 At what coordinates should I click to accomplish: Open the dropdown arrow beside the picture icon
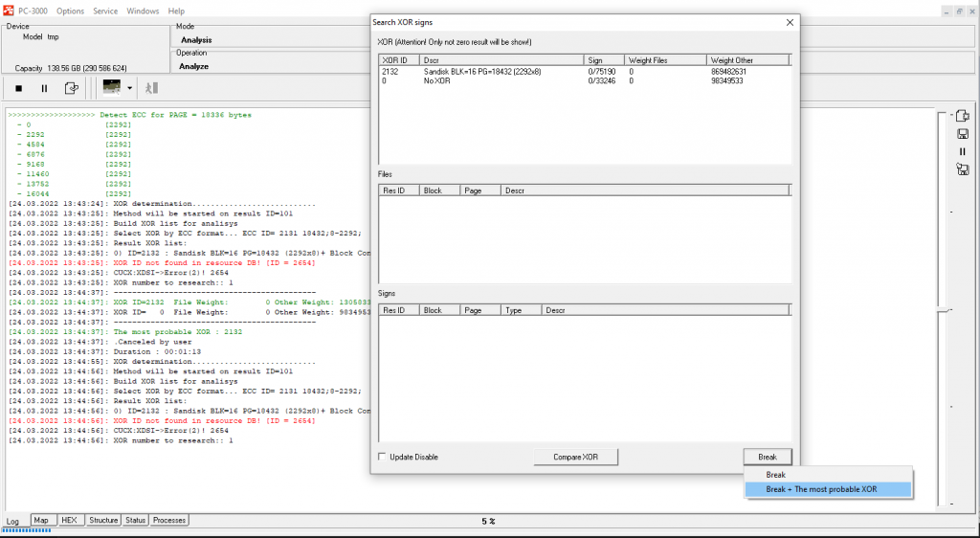coord(130,88)
